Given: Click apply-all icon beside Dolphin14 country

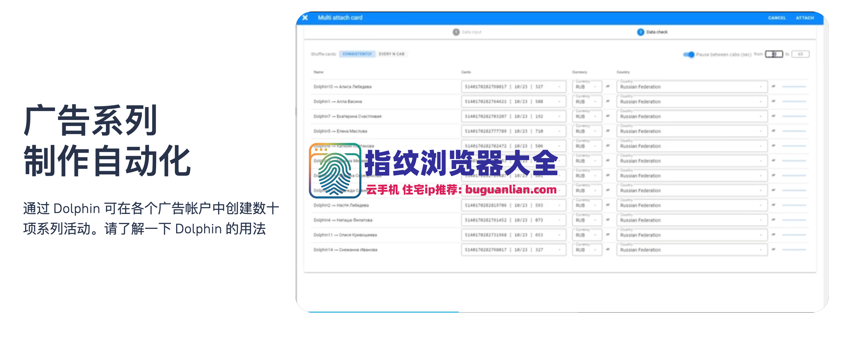Looking at the screenshot, I should coord(773,250).
